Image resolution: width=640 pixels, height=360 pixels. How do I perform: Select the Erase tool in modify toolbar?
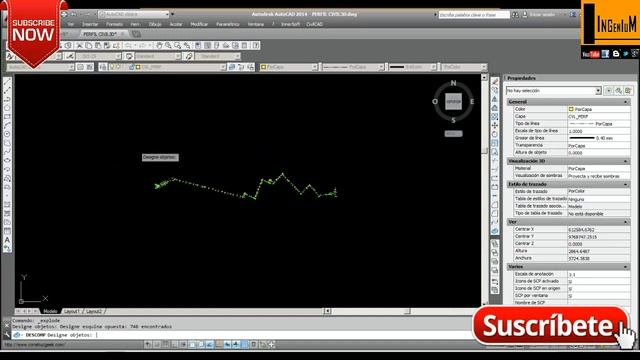coord(495,82)
